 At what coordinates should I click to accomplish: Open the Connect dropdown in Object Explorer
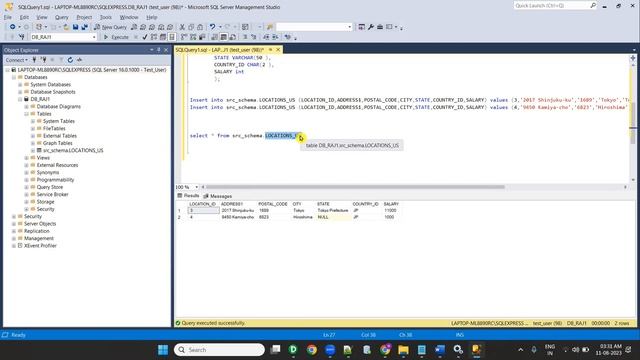point(17,60)
